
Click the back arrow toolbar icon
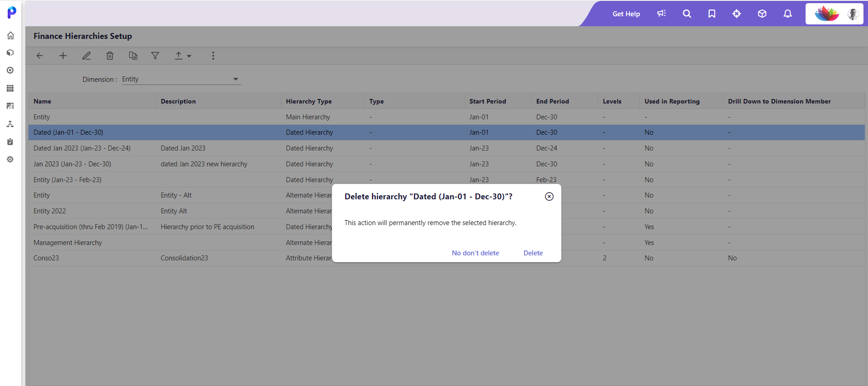click(x=40, y=56)
